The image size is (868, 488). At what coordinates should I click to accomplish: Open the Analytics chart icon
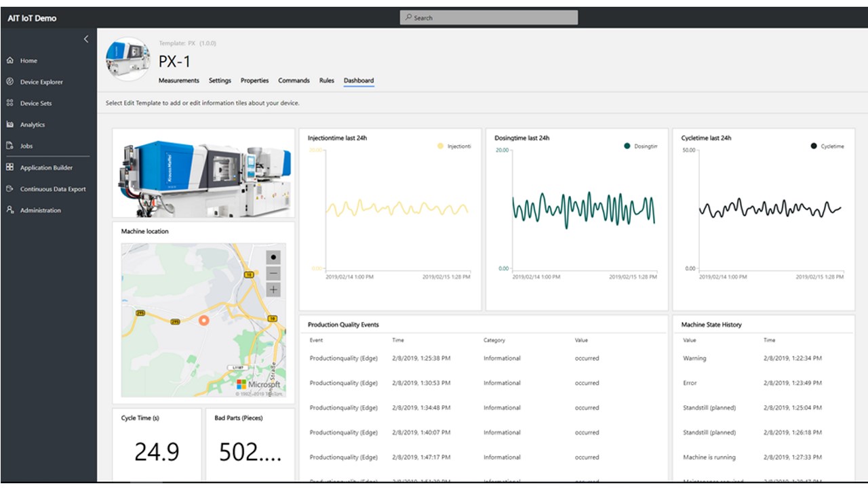tap(10, 125)
